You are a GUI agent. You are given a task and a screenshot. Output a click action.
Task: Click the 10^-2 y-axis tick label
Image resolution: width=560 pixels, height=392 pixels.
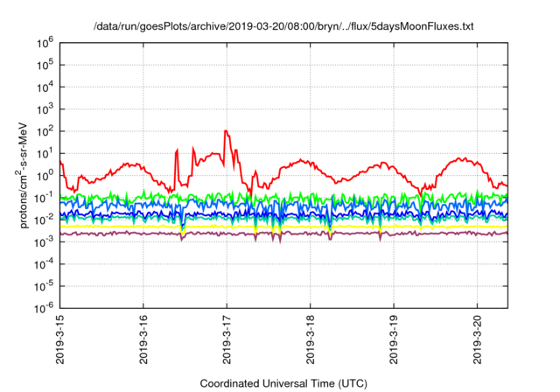point(45,220)
